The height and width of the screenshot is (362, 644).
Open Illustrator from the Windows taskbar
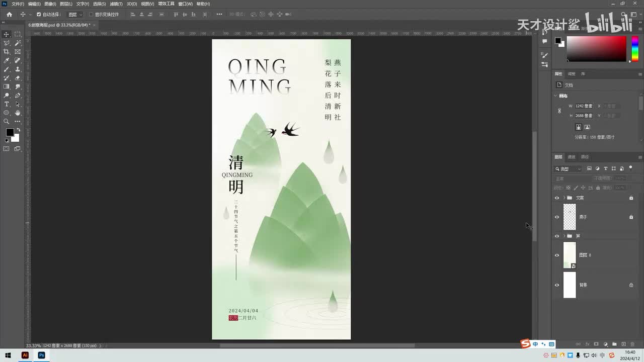coord(25,355)
